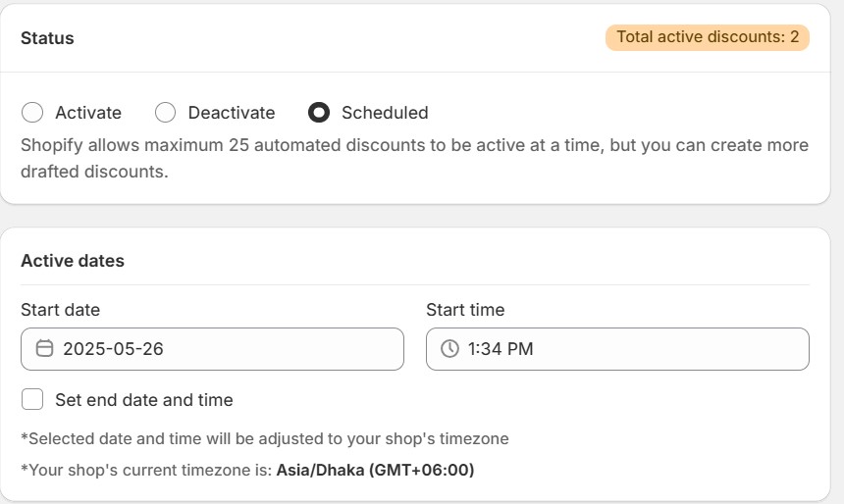
Task: Click the Scheduled option label text
Action: [x=385, y=113]
